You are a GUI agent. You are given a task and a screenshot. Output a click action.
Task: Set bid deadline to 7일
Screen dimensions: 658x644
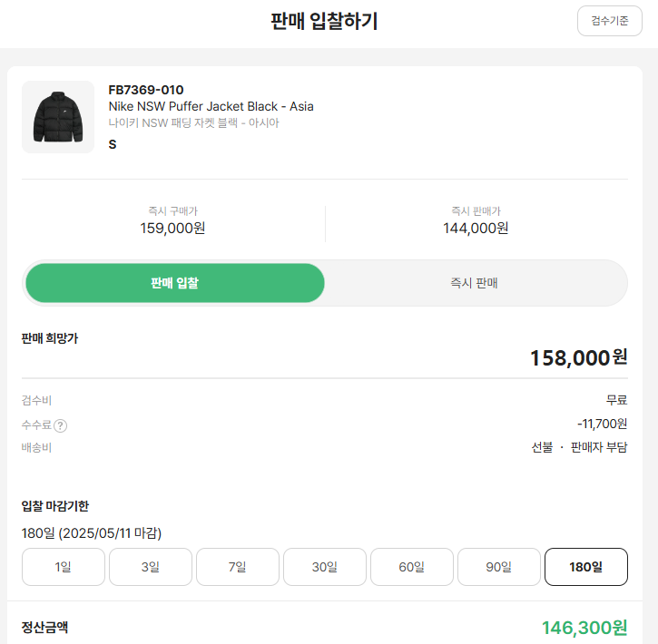tap(238, 567)
